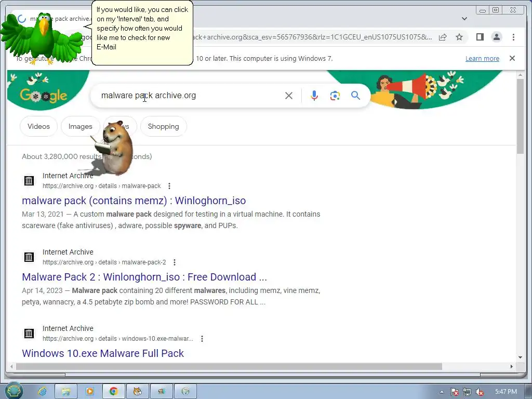Bookmark this page with the star icon

(459, 37)
